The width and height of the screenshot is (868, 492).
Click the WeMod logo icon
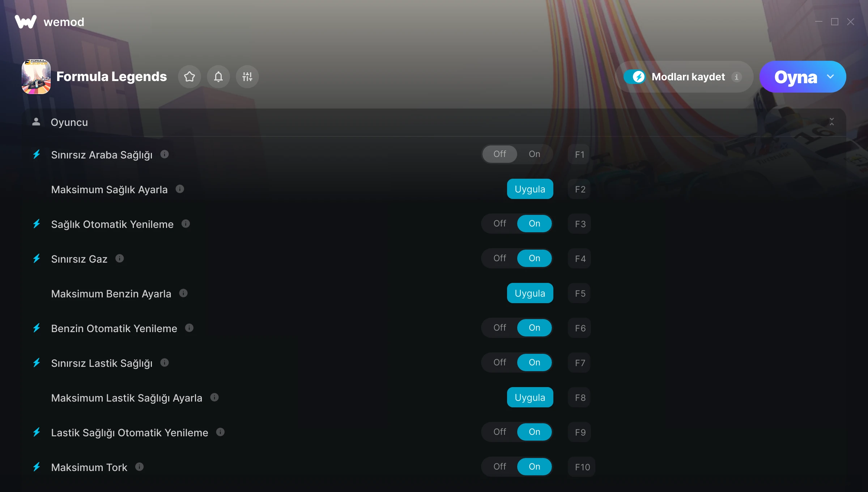pyautogui.click(x=26, y=22)
